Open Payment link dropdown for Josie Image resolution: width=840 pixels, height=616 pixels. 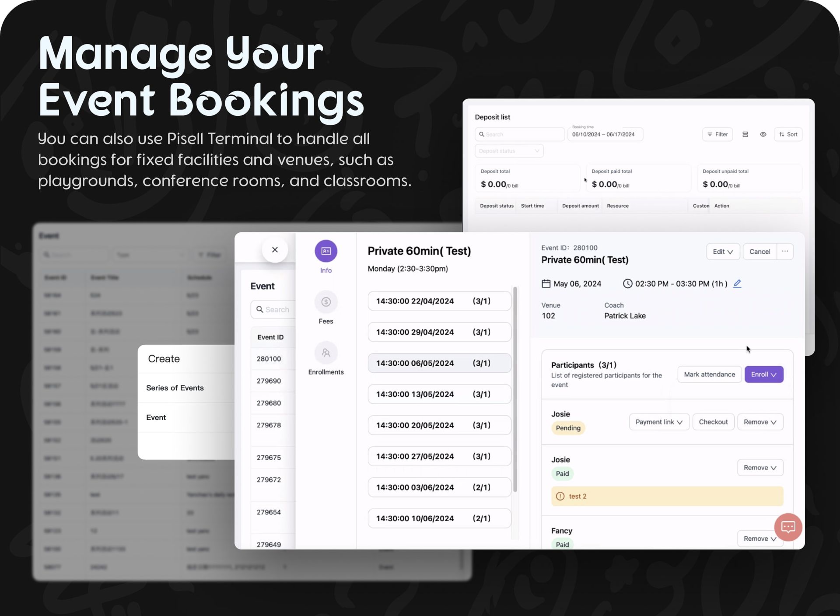click(x=659, y=422)
